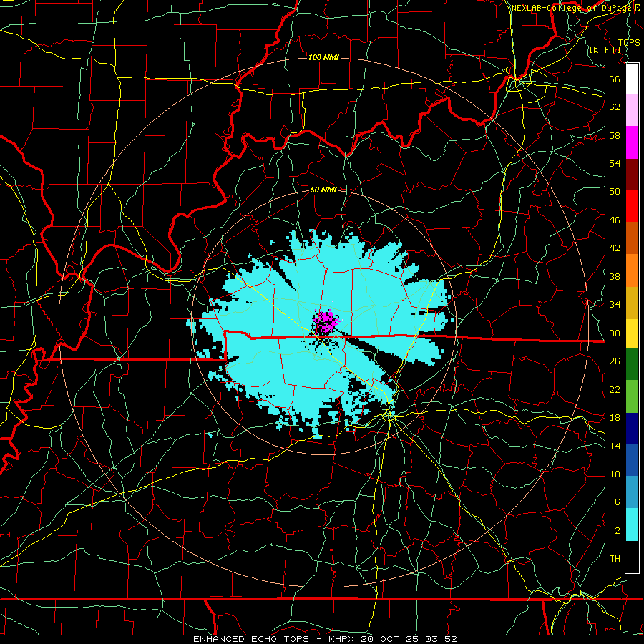Image resolution: width=644 pixels, height=644 pixels.
Task: Select the "46" scale label
Action: (615, 220)
